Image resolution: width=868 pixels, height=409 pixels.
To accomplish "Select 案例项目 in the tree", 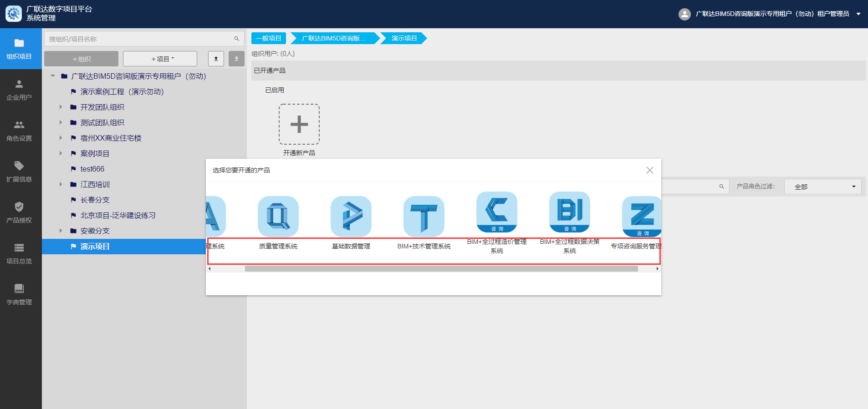I will (95, 153).
